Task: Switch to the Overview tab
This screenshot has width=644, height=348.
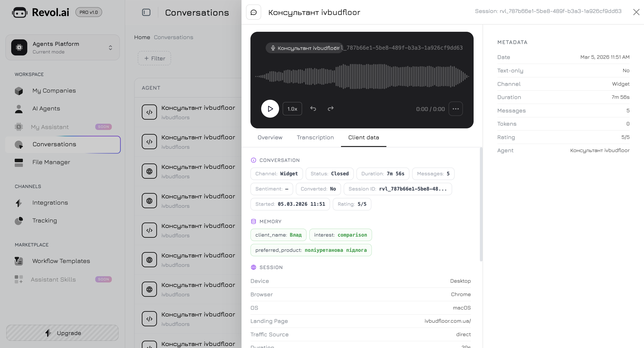Action: pyautogui.click(x=270, y=138)
